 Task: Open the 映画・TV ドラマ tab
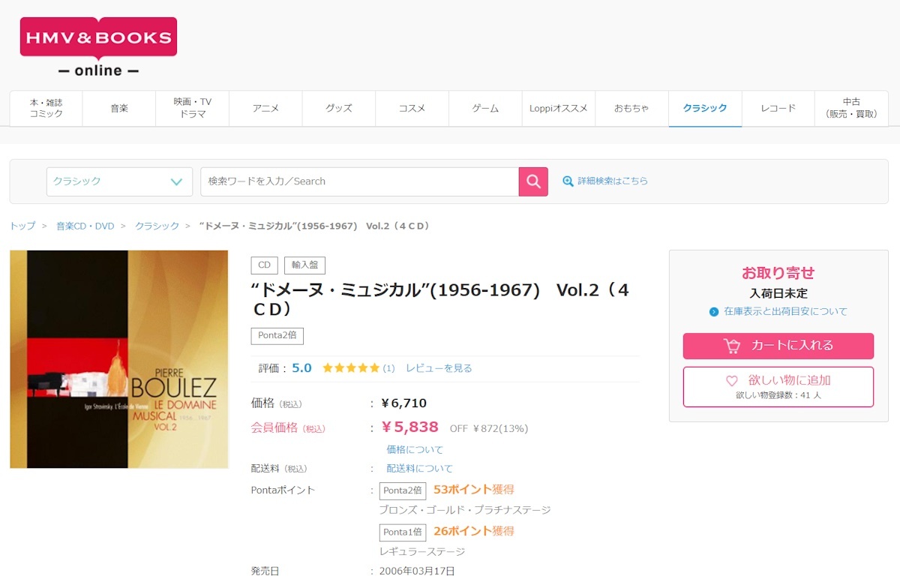[x=193, y=108]
